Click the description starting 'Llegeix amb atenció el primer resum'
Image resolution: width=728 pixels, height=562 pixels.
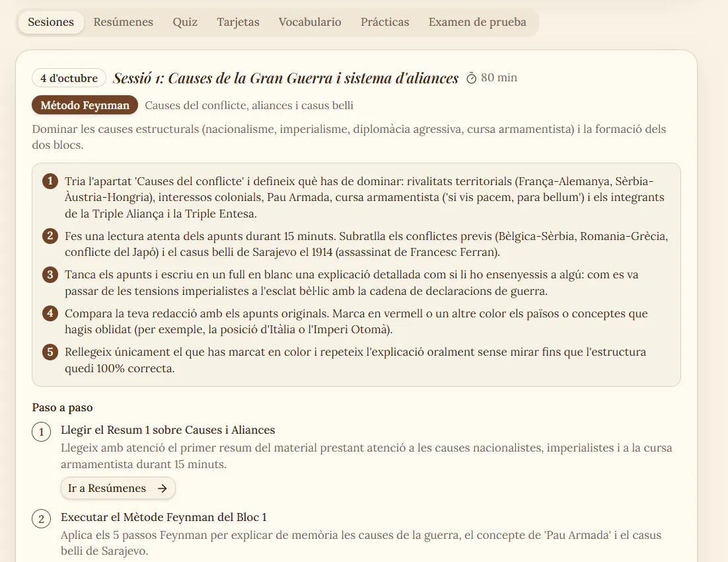click(x=367, y=456)
